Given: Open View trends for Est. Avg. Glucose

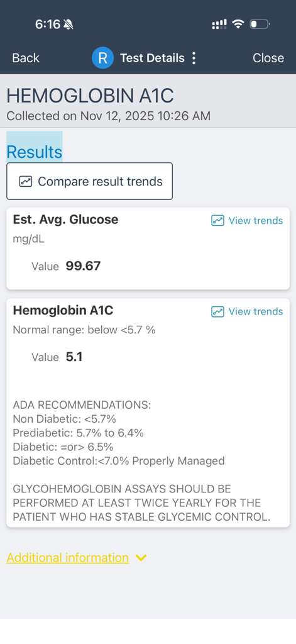Looking at the screenshot, I should tap(247, 221).
